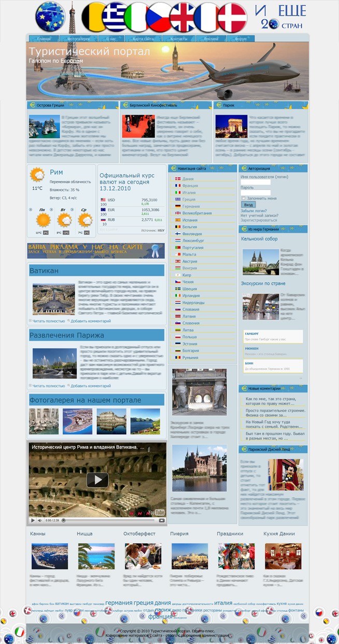The image size is (339, 644).
Task: Select Франция in site navigation
Action: click(x=190, y=186)
